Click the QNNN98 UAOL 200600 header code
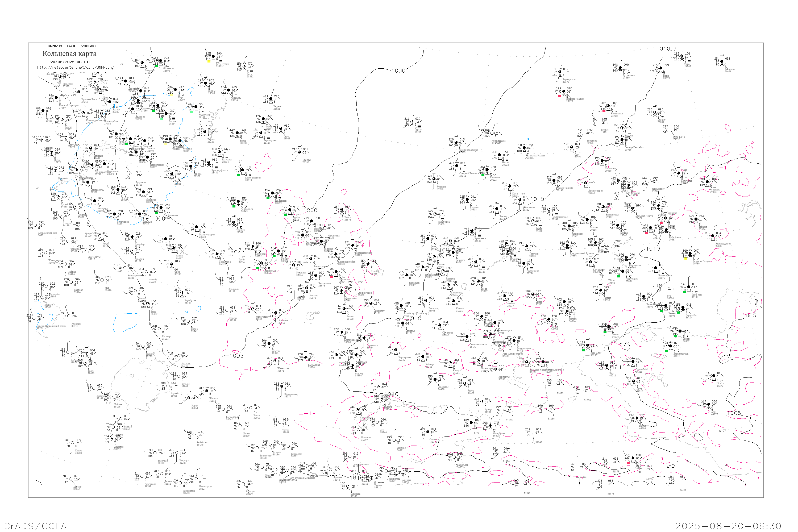Image resolution: width=798 pixels, height=532 pixels. pyautogui.click(x=71, y=46)
